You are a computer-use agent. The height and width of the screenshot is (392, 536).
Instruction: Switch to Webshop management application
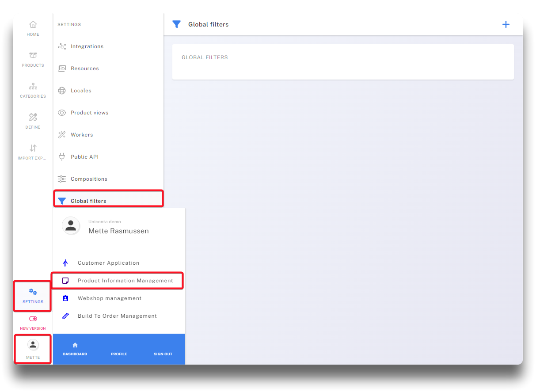click(x=110, y=298)
